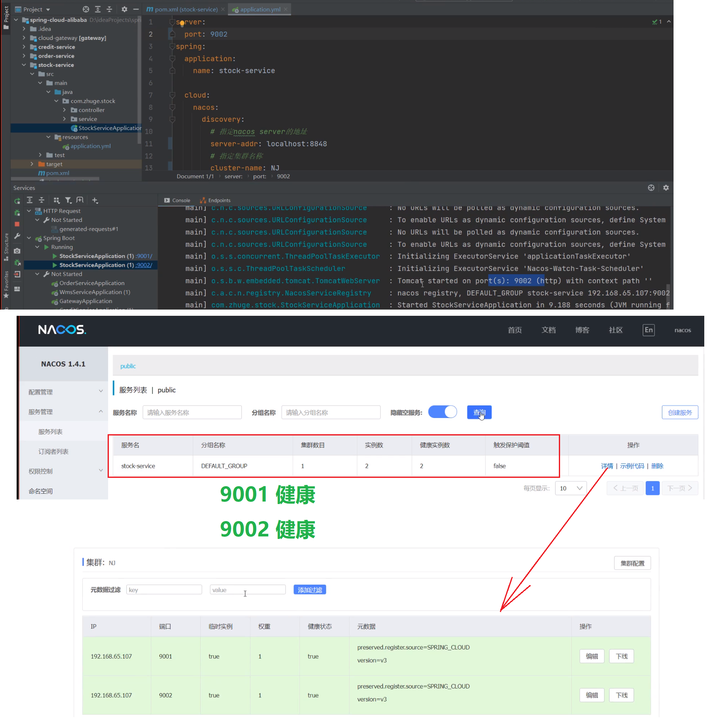
Task: Click Open in New Tab icon in Services
Action: coord(80,200)
